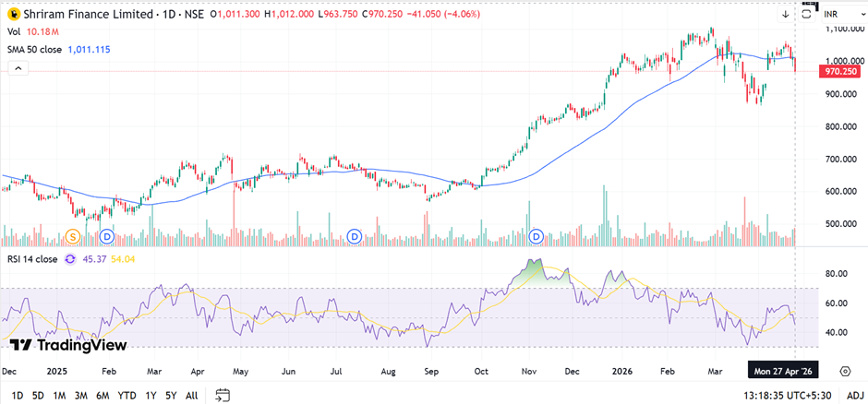
Task: Click the chart settings gear icon
Action: (x=844, y=371)
